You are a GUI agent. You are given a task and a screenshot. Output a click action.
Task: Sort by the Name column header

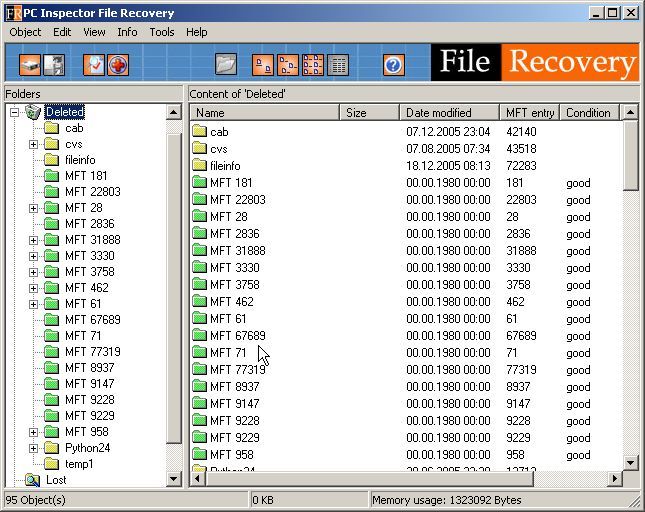click(x=265, y=113)
